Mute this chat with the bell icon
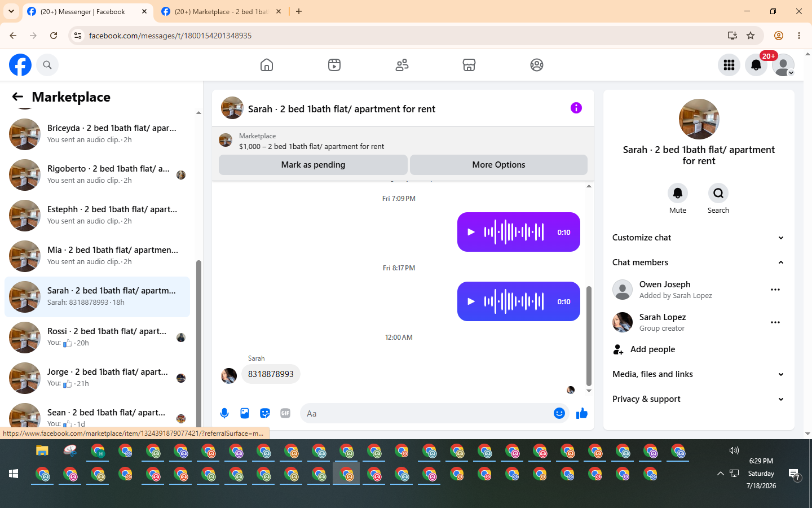 [x=678, y=193]
